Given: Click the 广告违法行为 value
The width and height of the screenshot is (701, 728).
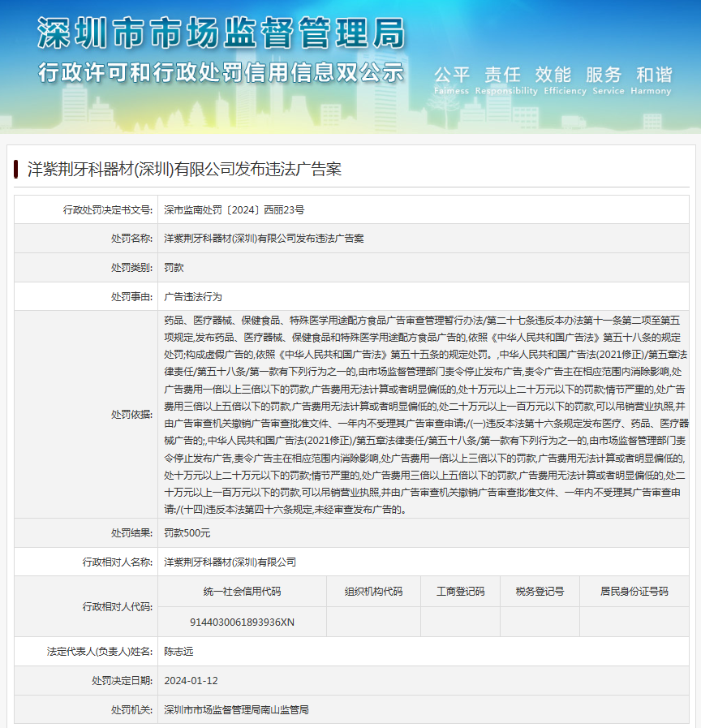Looking at the screenshot, I should click(x=192, y=297).
